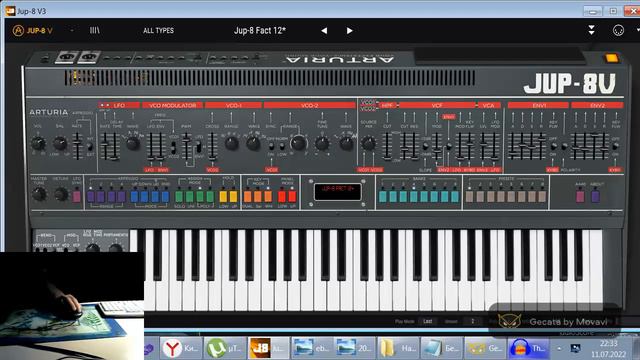The width and height of the screenshot is (640, 360).
Task: Select bank 1 teal button
Action: (382, 197)
